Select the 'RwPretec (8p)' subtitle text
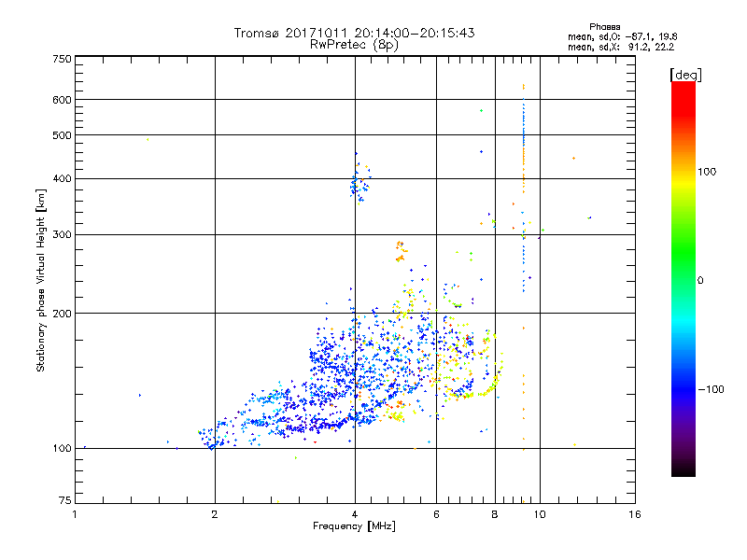The height and width of the screenshot is (560, 747). click(x=354, y=45)
